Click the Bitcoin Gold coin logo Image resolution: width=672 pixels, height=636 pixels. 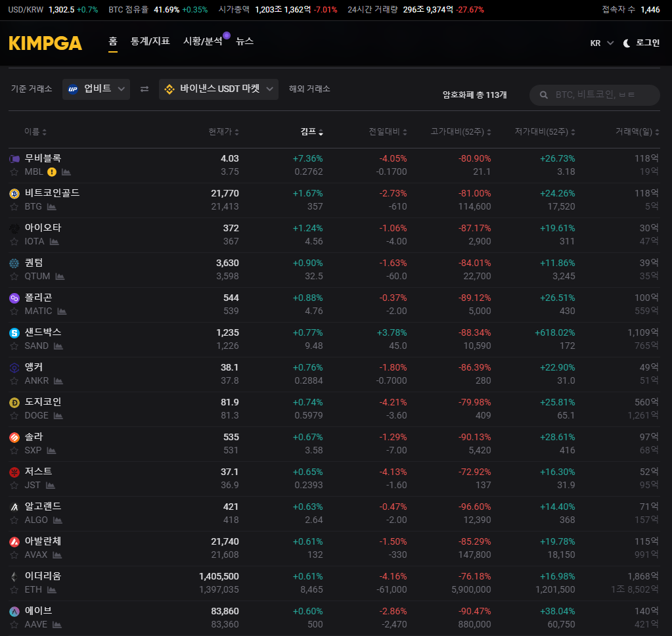tap(14, 194)
